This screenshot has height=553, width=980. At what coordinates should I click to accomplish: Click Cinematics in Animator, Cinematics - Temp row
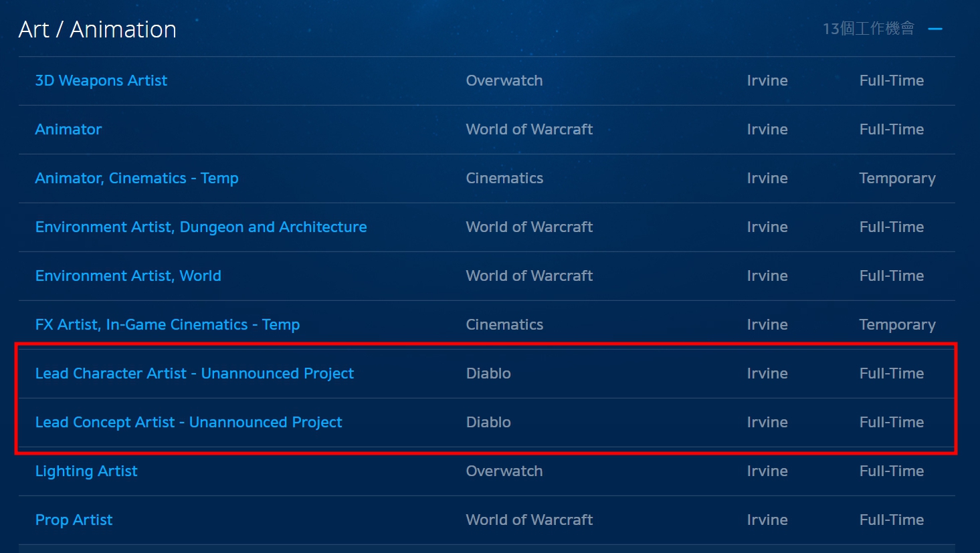504,178
